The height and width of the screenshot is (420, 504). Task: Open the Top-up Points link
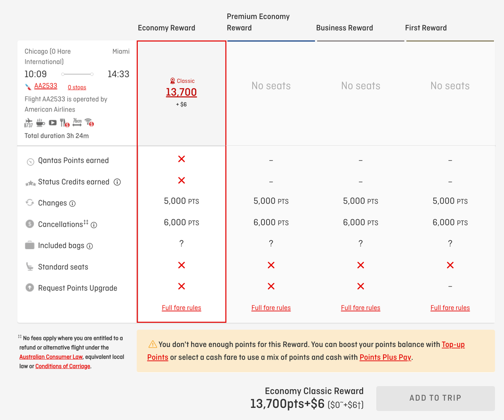pos(453,344)
